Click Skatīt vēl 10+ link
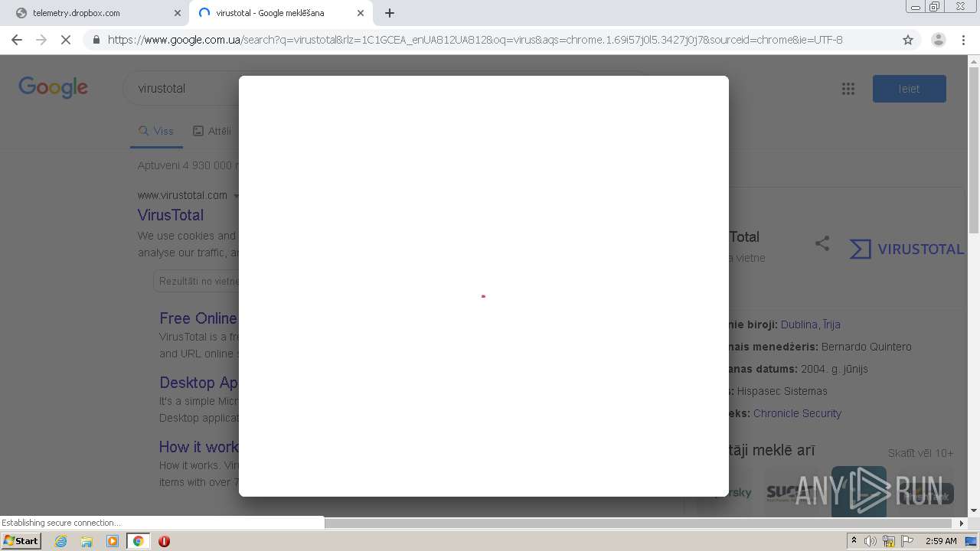Image resolution: width=980 pixels, height=551 pixels. coord(921,453)
